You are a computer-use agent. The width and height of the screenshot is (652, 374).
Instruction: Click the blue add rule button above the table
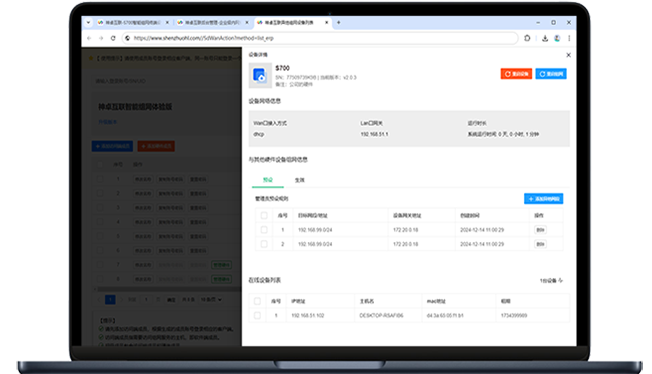tap(543, 199)
